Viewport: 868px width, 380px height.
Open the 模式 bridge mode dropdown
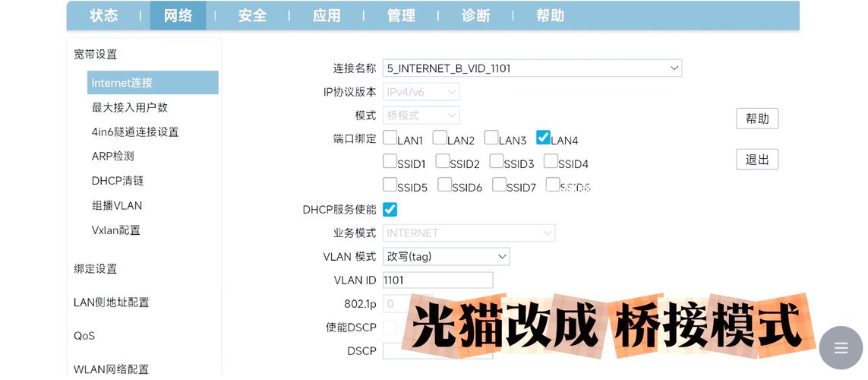click(421, 116)
